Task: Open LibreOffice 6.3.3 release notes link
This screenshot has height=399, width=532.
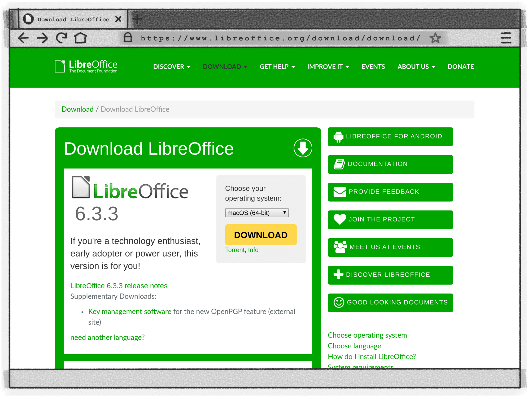Action: point(119,286)
